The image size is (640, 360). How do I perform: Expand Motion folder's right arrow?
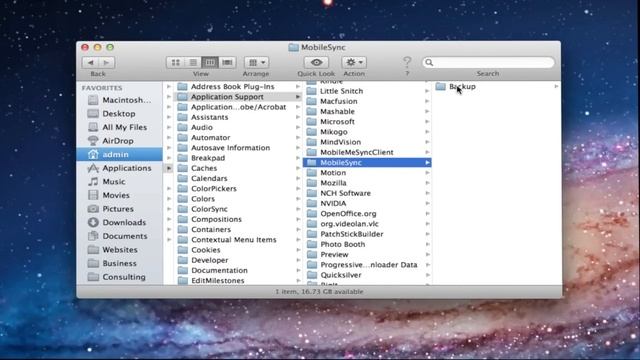(x=427, y=173)
